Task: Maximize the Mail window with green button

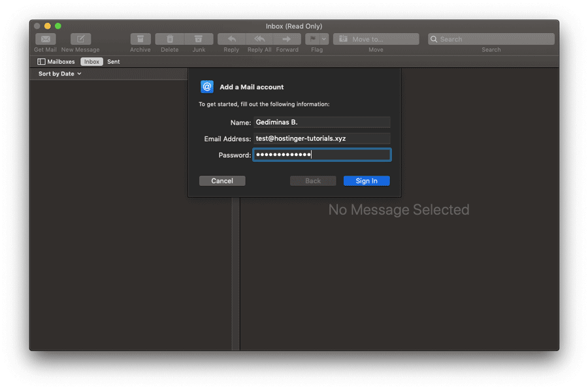Action: point(57,26)
